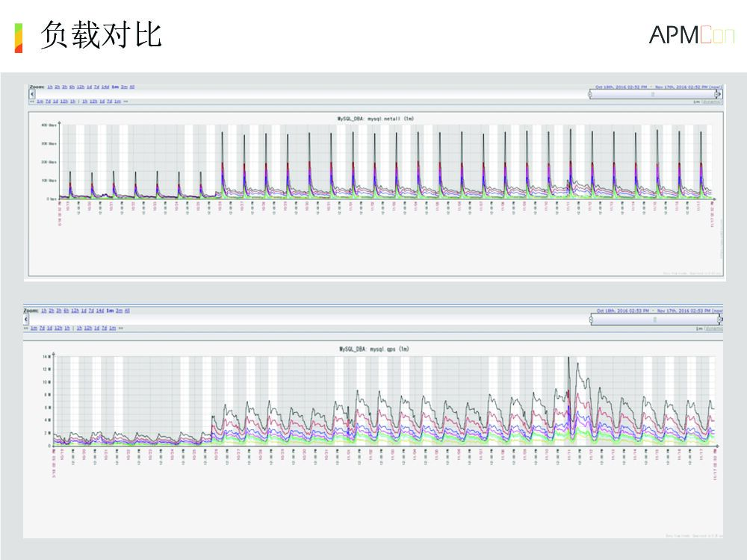Set zoom to All in the qps graph
This screenshot has width=747, height=560.
tap(127, 311)
